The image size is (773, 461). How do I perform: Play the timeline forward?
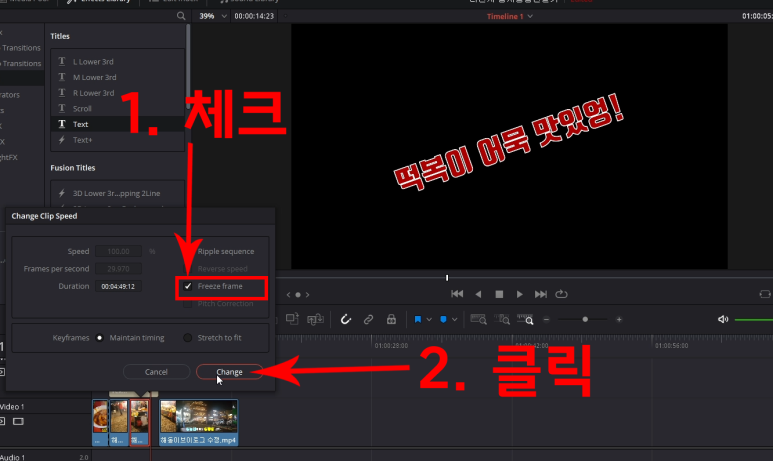[x=520, y=294]
